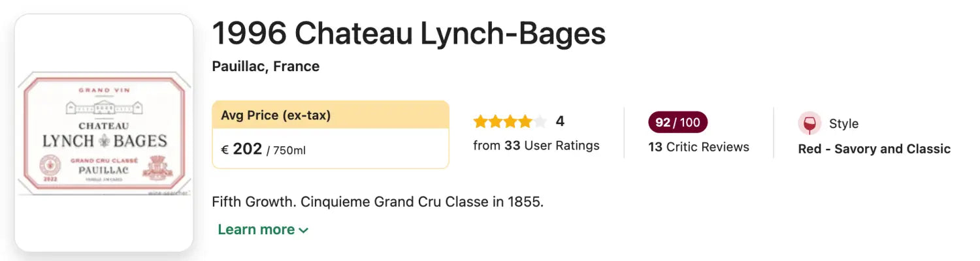
Task: Click the Red - Savory and Classic style
Action: (x=874, y=149)
